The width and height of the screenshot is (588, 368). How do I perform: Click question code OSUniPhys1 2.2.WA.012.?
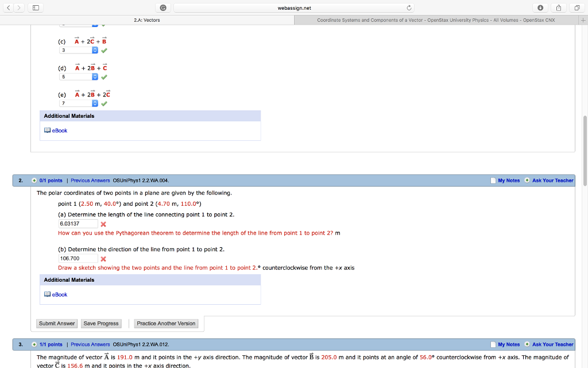[x=141, y=344]
